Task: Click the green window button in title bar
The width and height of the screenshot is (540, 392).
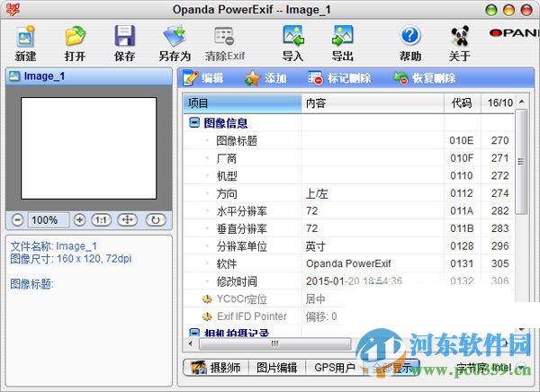Action: tap(491, 10)
